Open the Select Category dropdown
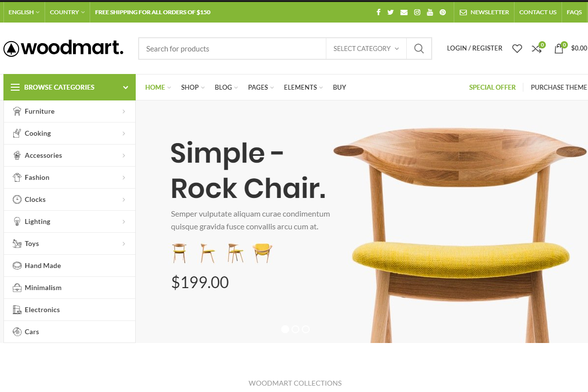Image resolution: width=588 pixels, height=392 pixels. (x=366, y=49)
